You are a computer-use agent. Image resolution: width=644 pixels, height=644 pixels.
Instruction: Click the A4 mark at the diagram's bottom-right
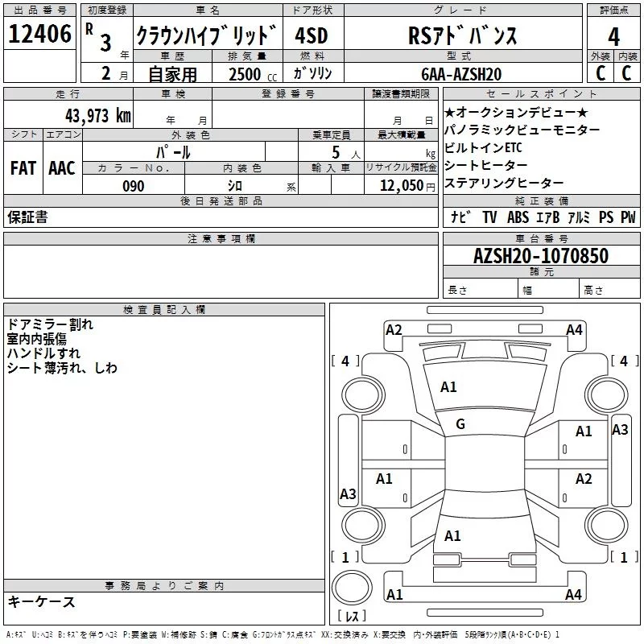573,595
